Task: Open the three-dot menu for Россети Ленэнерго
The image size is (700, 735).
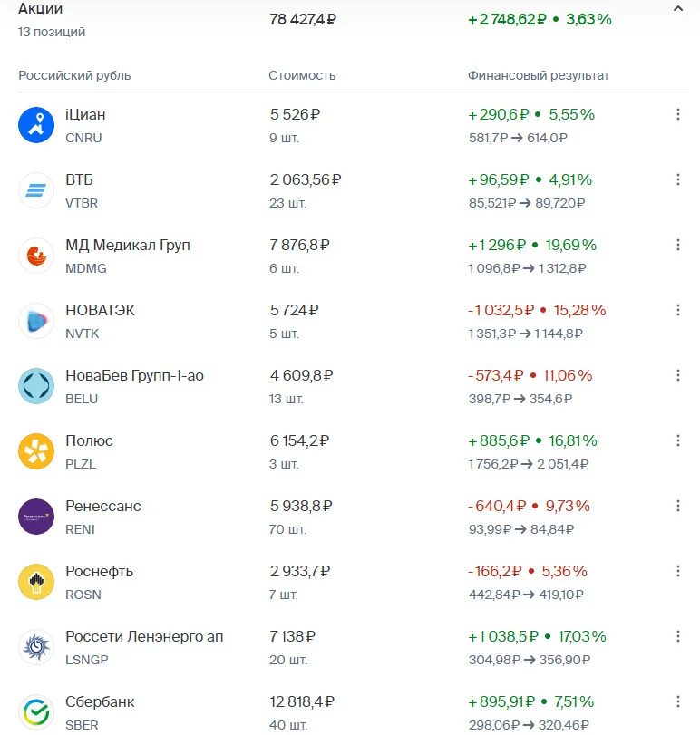Action: coord(678,636)
